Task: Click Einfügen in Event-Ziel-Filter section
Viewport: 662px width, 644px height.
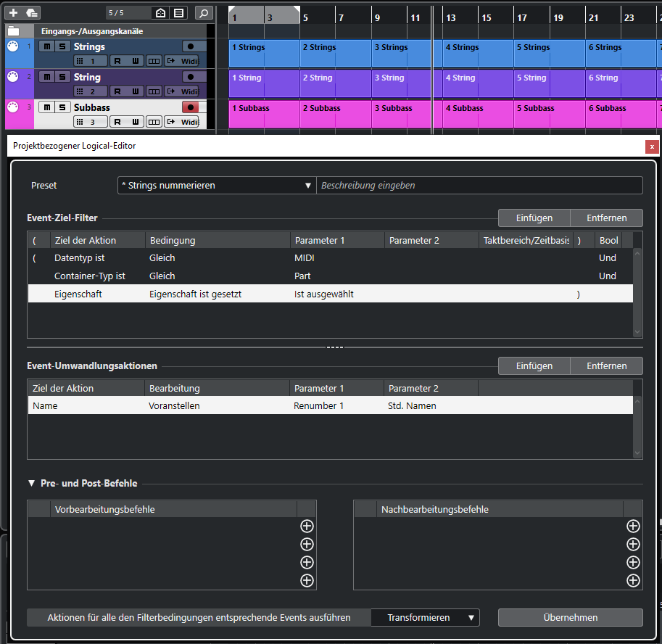Action: (534, 218)
